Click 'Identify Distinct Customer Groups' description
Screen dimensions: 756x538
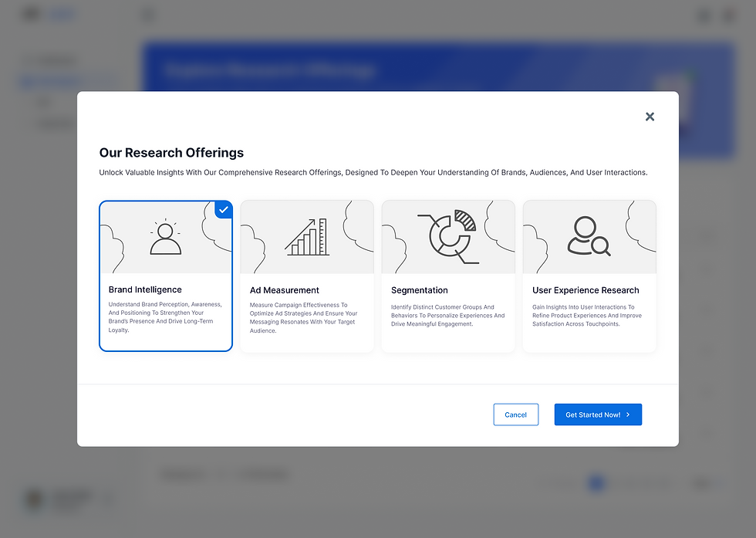click(448, 316)
